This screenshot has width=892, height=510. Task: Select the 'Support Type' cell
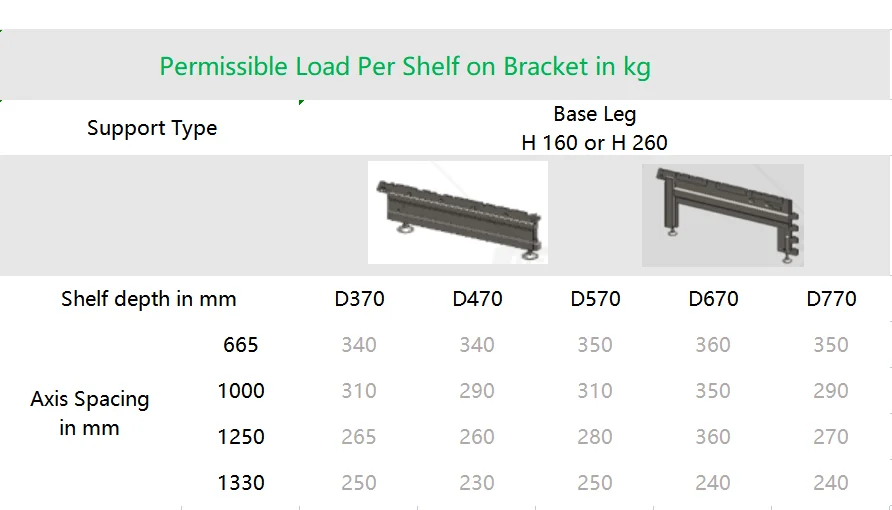152,128
